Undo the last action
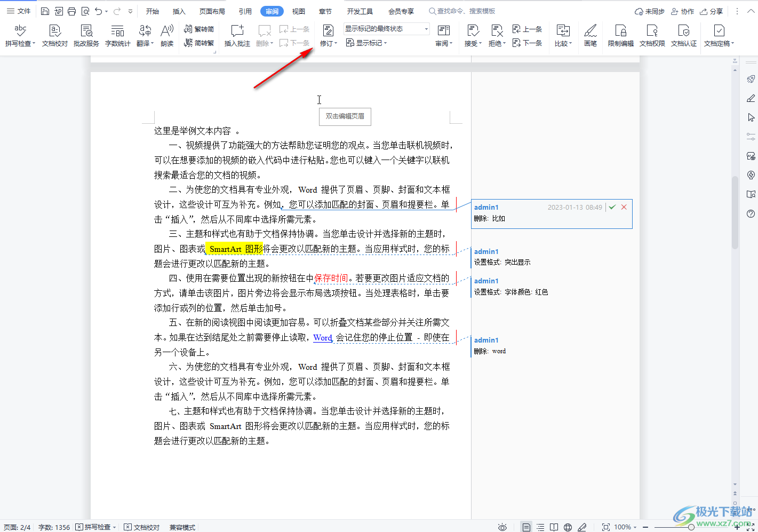Image resolution: width=758 pixels, height=532 pixels. tap(98, 11)
